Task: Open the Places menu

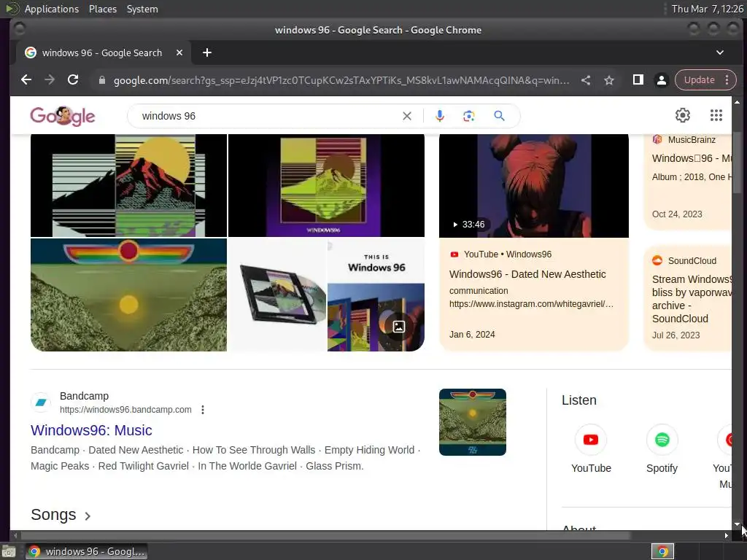Action: tap(102, 9)
